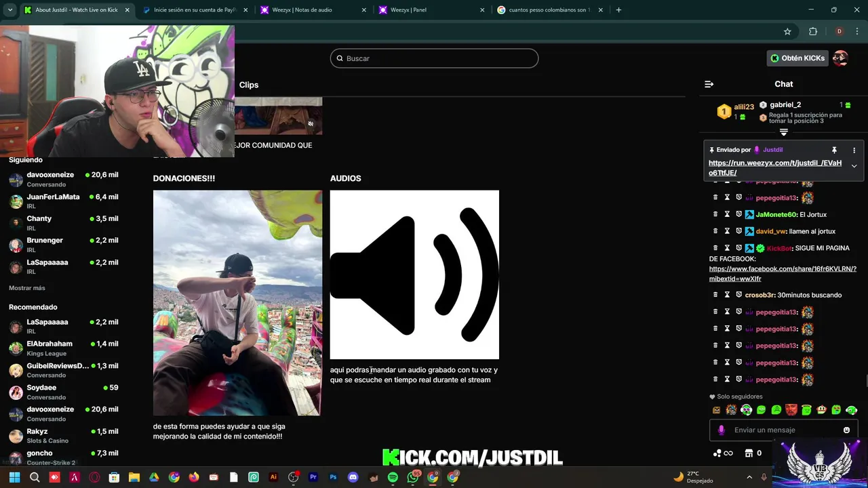Open ElAbrahaham Kings League channel
Viewport: 868px width, 488px height.
[x=64, y=348]
